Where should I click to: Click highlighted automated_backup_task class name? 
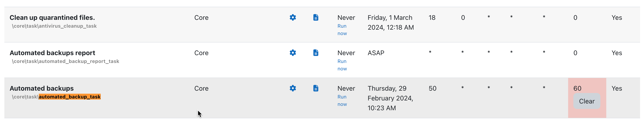(x=70, y=97)
